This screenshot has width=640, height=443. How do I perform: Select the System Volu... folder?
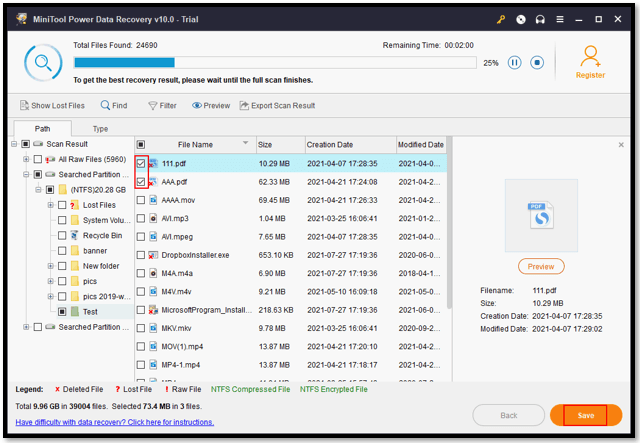pyautogui.click(x=107, y=220)
